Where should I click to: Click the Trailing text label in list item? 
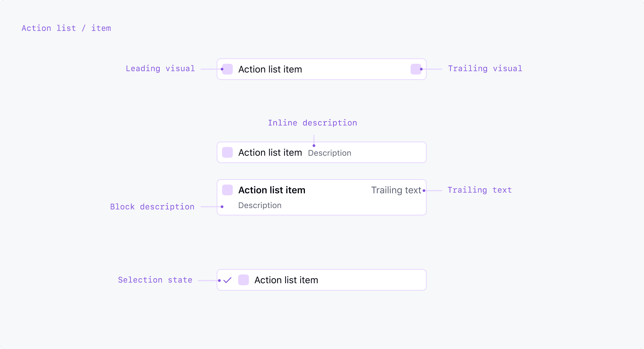tap(396, 190)
